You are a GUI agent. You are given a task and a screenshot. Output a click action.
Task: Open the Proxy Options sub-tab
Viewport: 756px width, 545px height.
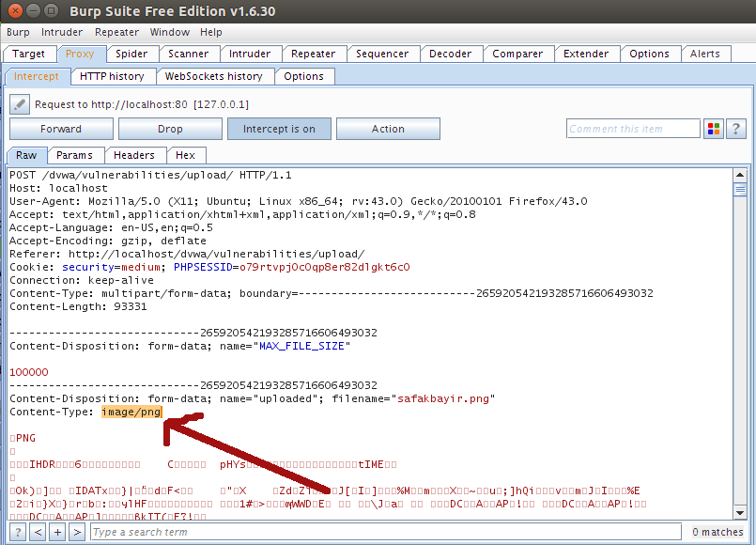coord(303,76)
